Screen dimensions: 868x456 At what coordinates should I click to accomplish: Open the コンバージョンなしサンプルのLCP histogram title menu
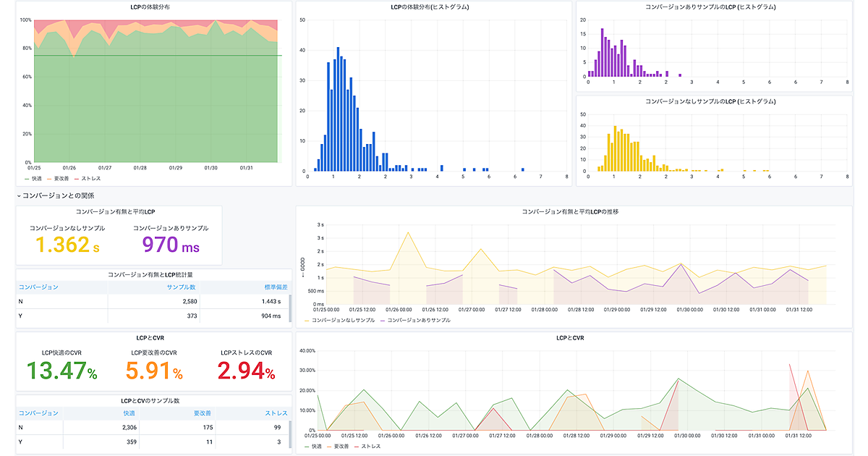click(x=710, y=102)
